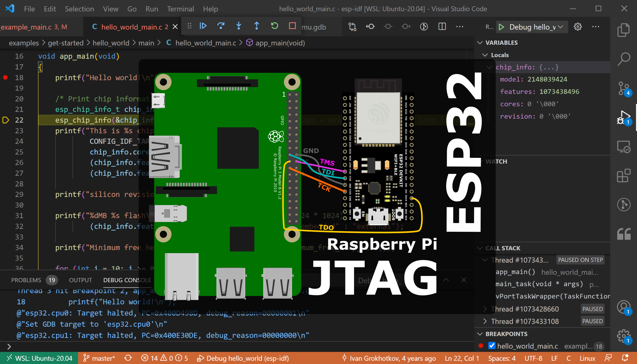Restart the debug session
637x364 pixels.
tap(274, 26)
